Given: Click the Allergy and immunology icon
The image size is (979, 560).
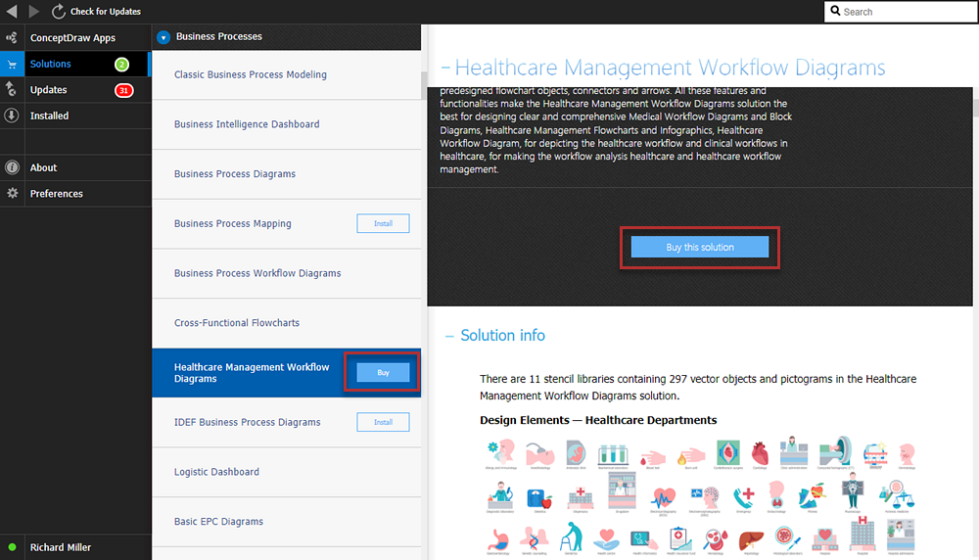Looking at the screenshot, I should coord(501,453).
